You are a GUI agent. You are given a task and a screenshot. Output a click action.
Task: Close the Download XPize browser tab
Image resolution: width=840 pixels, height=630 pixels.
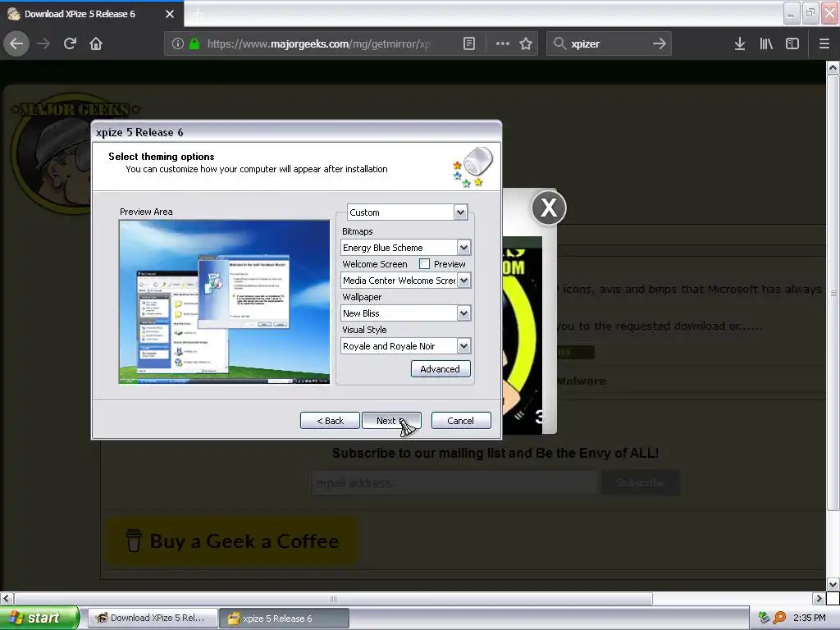pyautogui.click(x=170, y=14)
